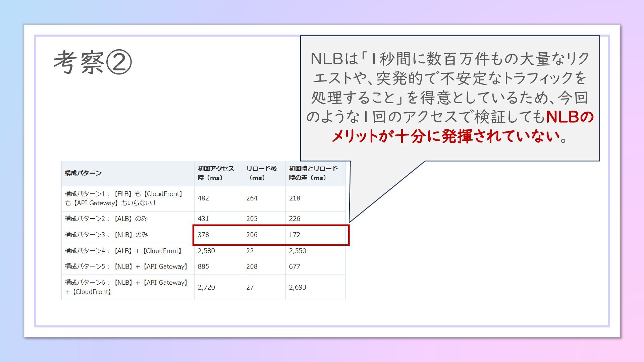
Task: Select the 構成パターン2 ALB のみ row label
Action: 106,219
